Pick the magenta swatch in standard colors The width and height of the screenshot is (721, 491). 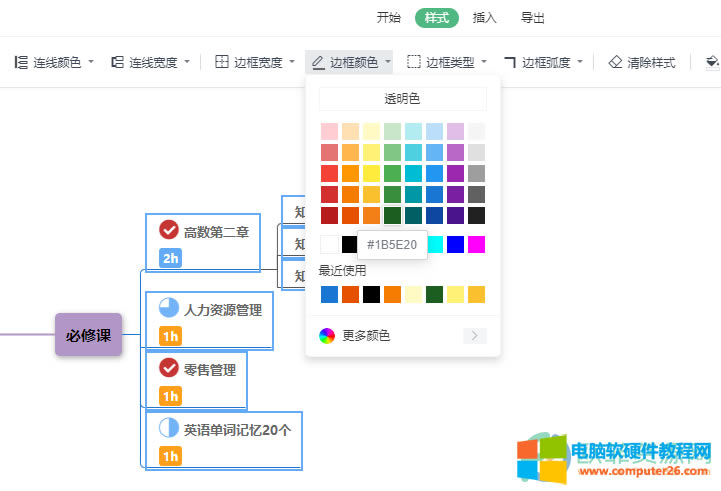(476, 244)
